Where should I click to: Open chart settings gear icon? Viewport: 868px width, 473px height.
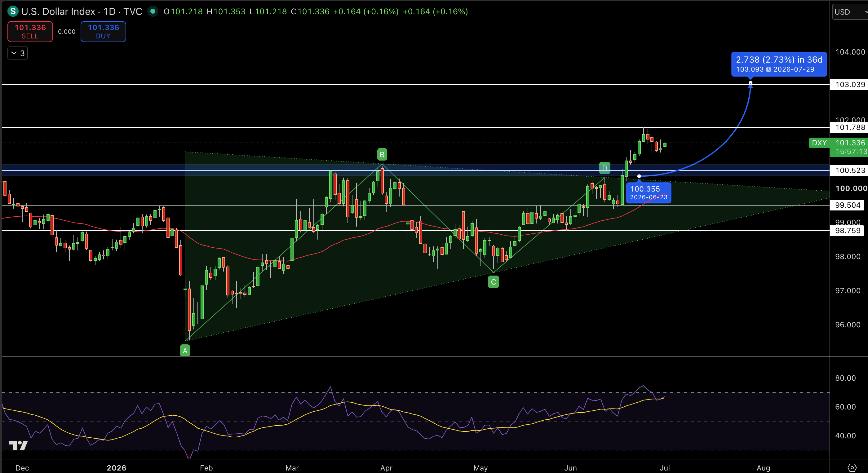[852, 468]
